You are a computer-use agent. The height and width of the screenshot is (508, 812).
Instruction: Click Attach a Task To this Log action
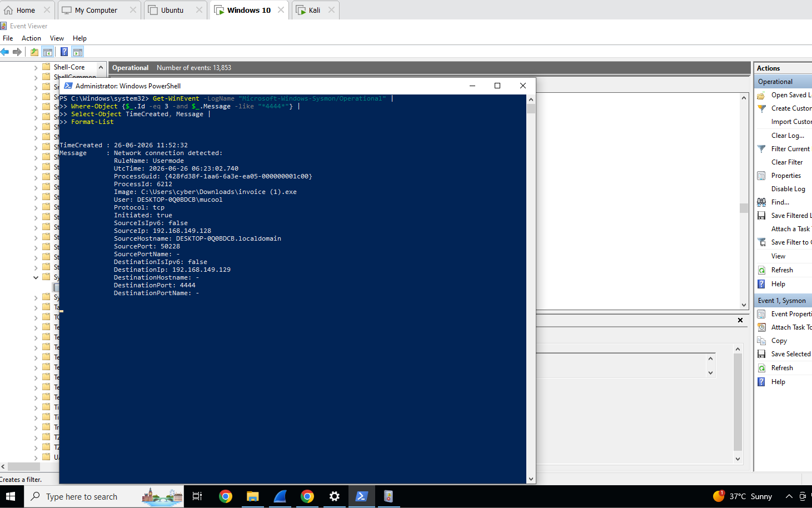(791, 229)
